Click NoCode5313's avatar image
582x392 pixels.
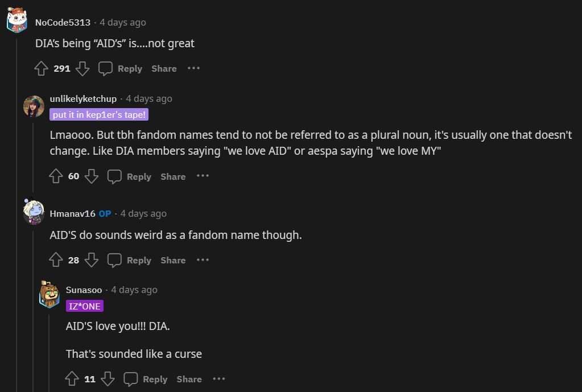[16, 22]
